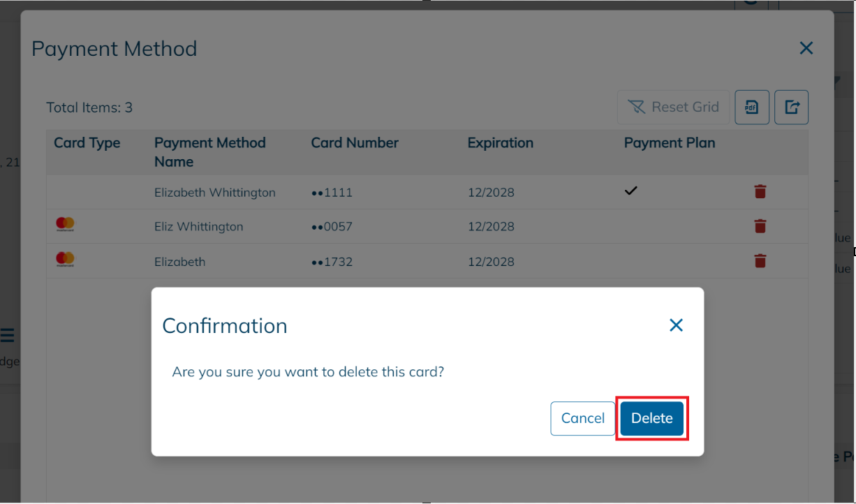This screenshot has height=504, width=856.
Task: Click the export share icon
Action: coord(791,108)
